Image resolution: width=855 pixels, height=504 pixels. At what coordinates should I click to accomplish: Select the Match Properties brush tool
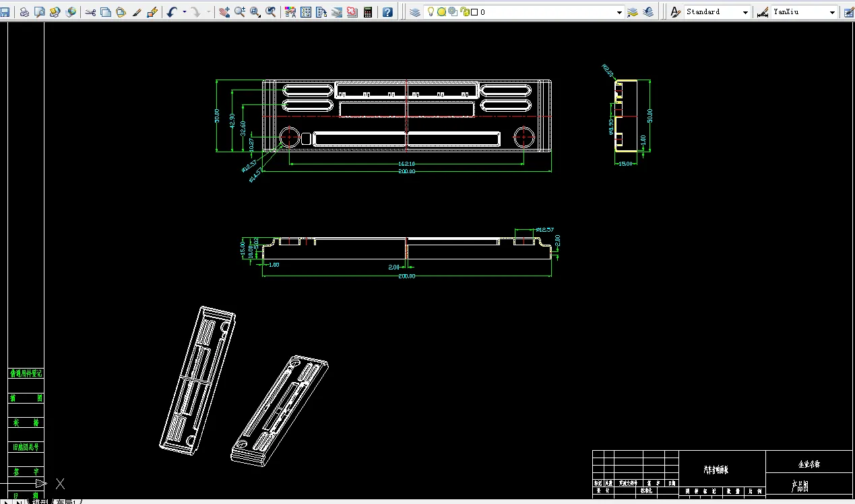(x=137, y=12)
